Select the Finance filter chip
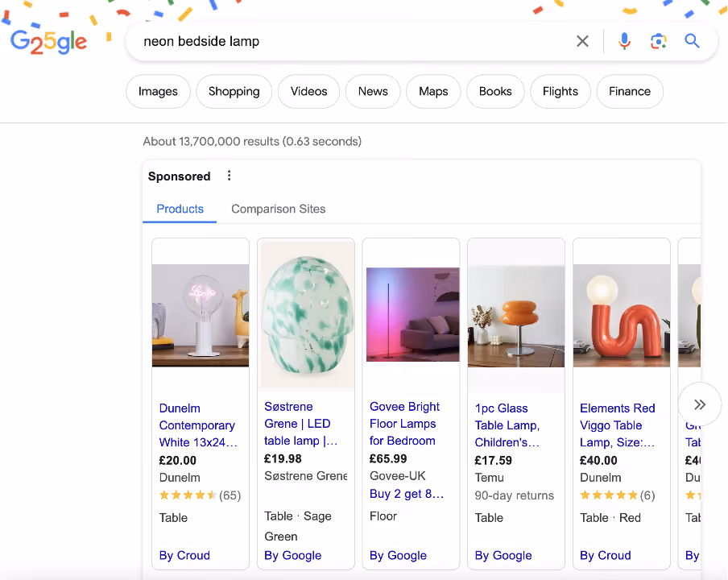 pyautogui.click(x=630, y=92)
